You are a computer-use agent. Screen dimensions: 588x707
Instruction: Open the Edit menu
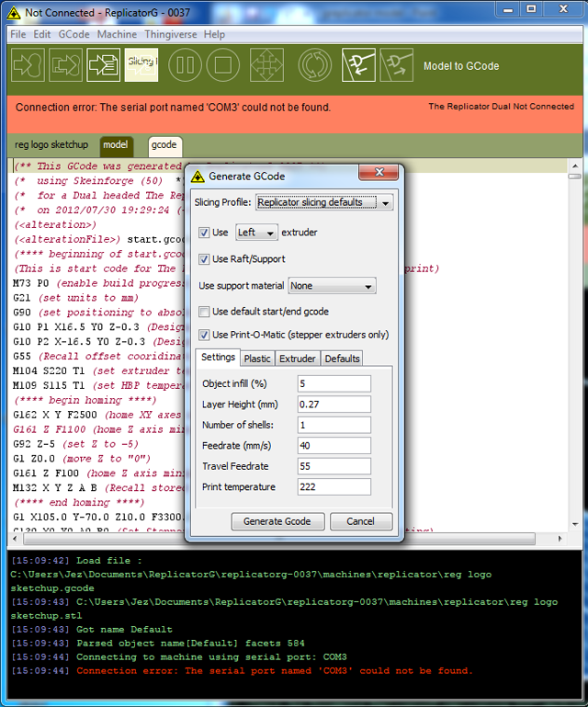tap(42, 34)
